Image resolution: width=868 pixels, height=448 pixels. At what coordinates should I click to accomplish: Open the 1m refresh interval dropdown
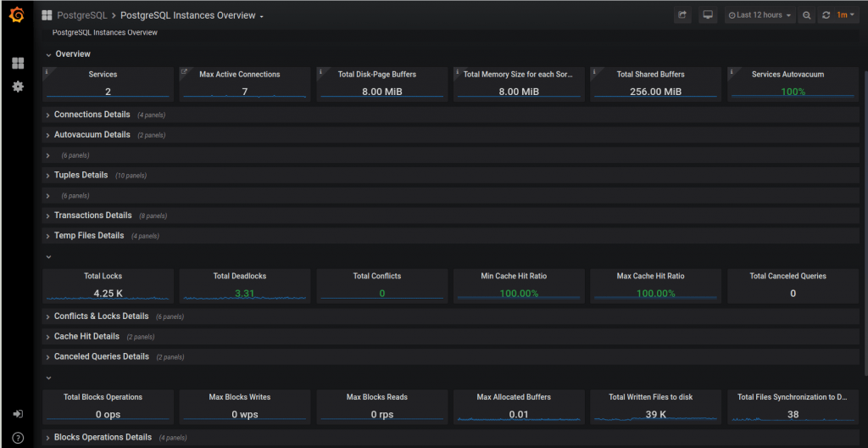846,15
